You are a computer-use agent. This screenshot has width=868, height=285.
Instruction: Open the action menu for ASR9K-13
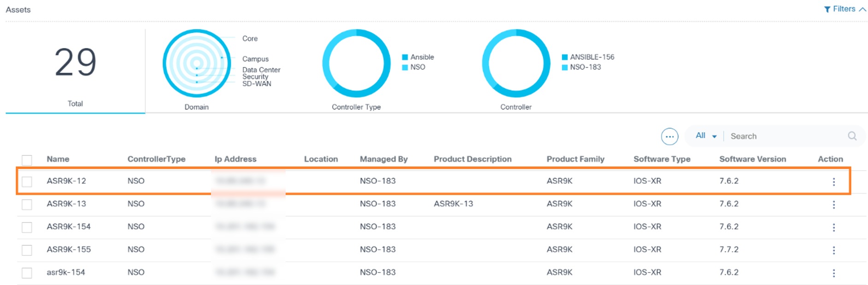click(833, 204)
